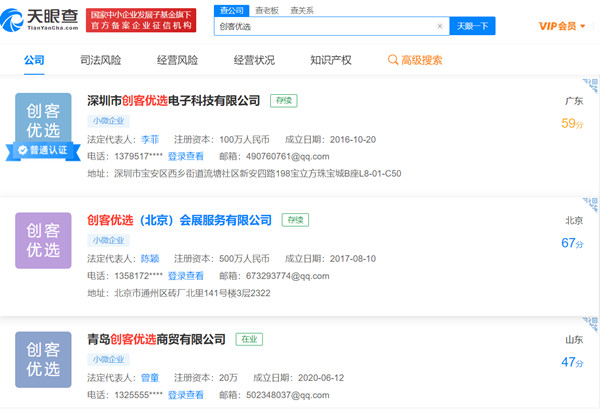Click the 59分 score

[x=572, y=123]
